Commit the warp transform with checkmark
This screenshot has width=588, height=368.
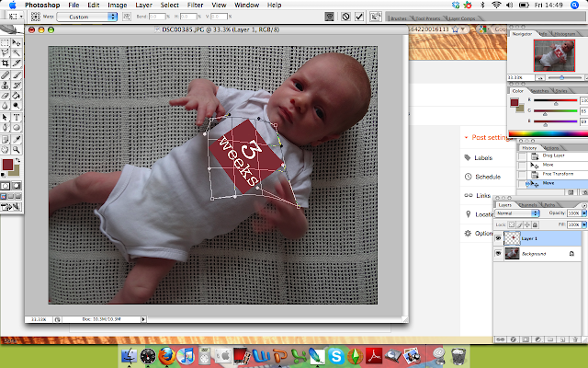[x=359, y=17]
